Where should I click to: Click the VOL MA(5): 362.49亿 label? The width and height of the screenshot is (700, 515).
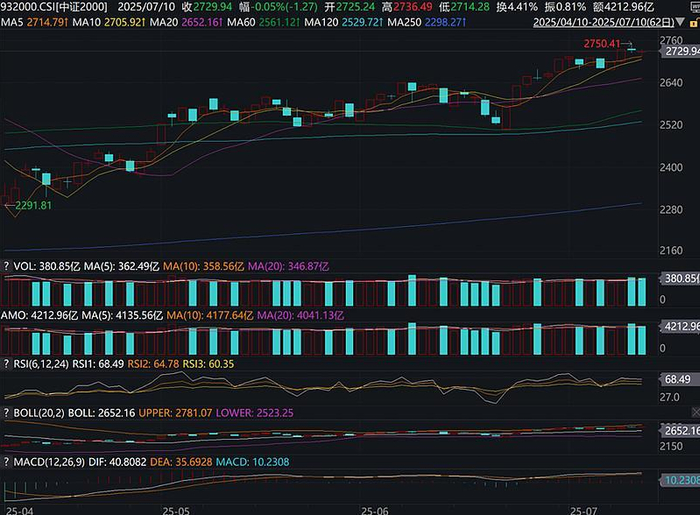[121, 266]
